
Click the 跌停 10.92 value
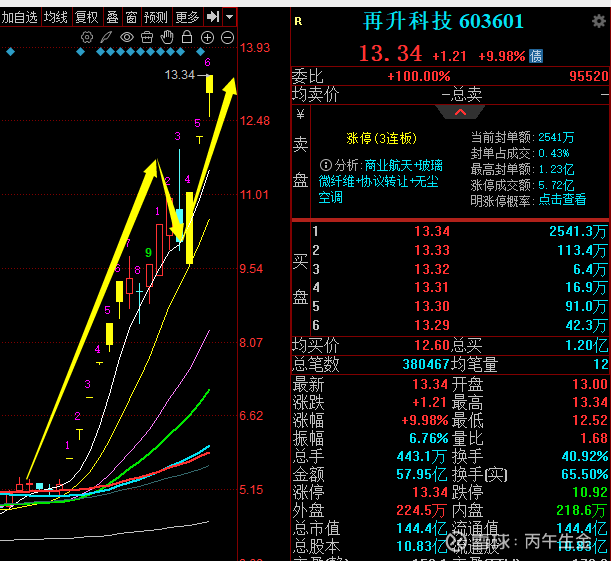tap(590, 492)
